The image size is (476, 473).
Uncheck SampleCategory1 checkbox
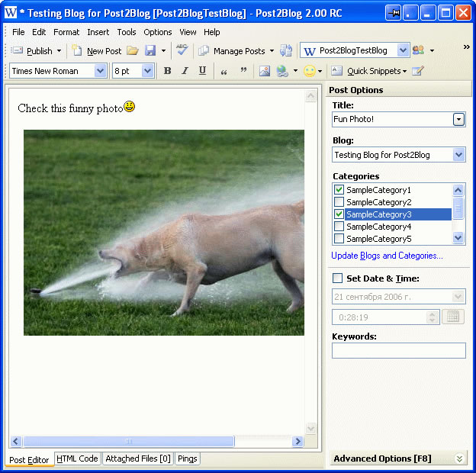coord(339,190)
